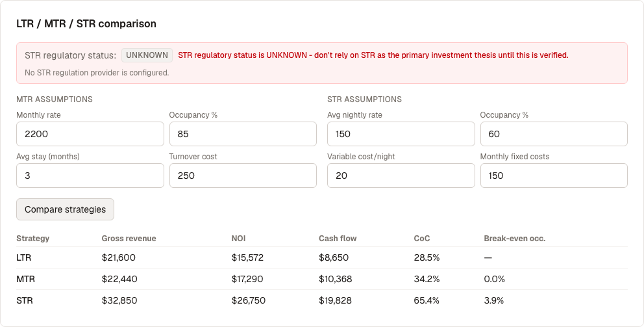
Task: Click the 'STR regulatory status:' label
Action: 71,55
